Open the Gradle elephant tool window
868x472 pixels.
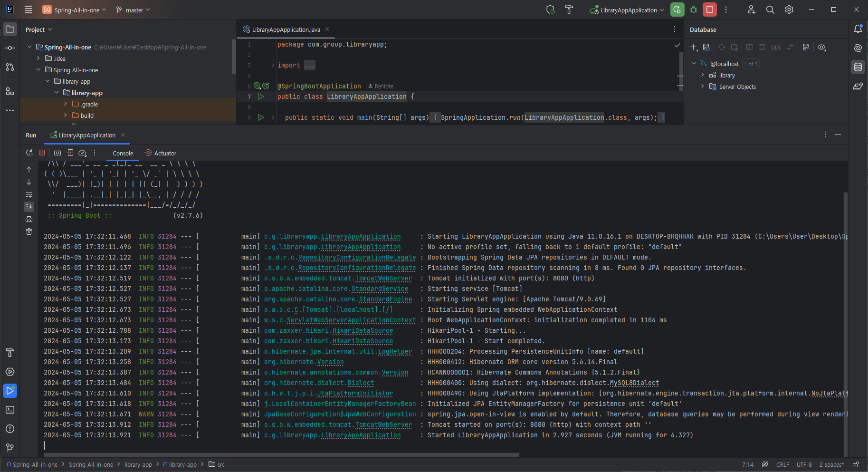pos(858,86)
